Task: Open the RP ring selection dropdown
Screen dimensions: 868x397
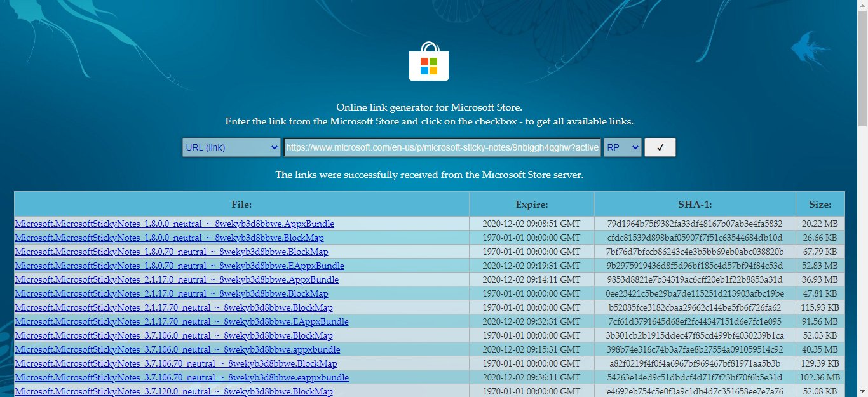Action: (x=623, y=147)
